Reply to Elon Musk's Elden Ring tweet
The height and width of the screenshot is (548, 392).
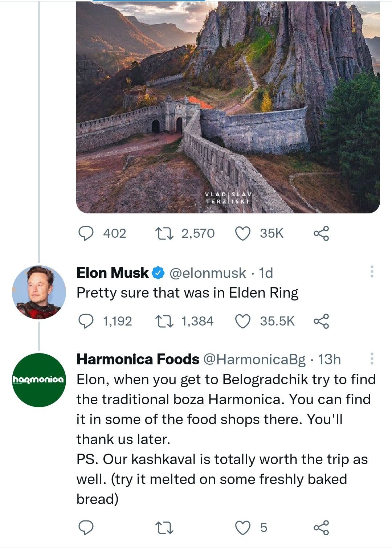[86, 321]
